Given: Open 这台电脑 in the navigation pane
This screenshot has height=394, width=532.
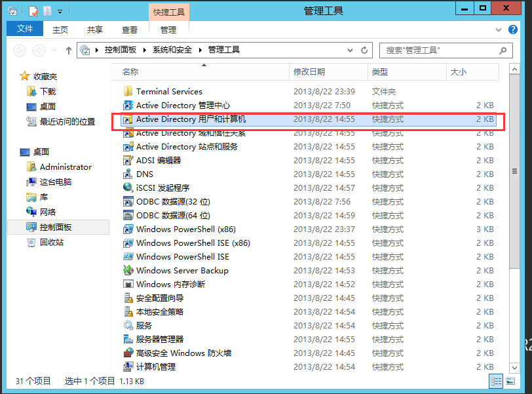Looking at the screenshot, I should tap(49, 182).
